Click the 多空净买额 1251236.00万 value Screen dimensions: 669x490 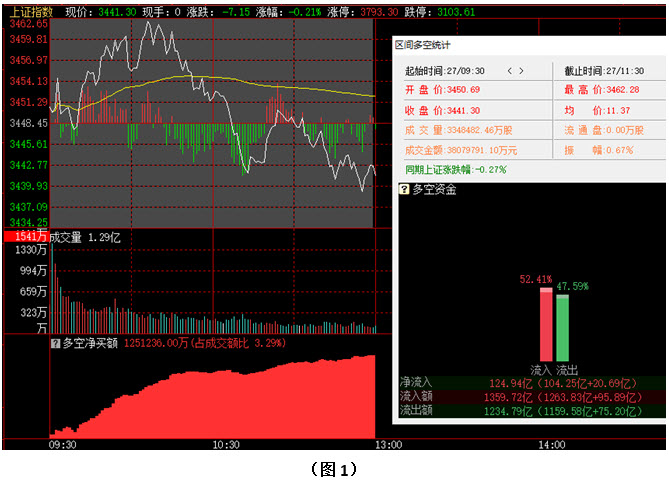(x=156, y=343)
